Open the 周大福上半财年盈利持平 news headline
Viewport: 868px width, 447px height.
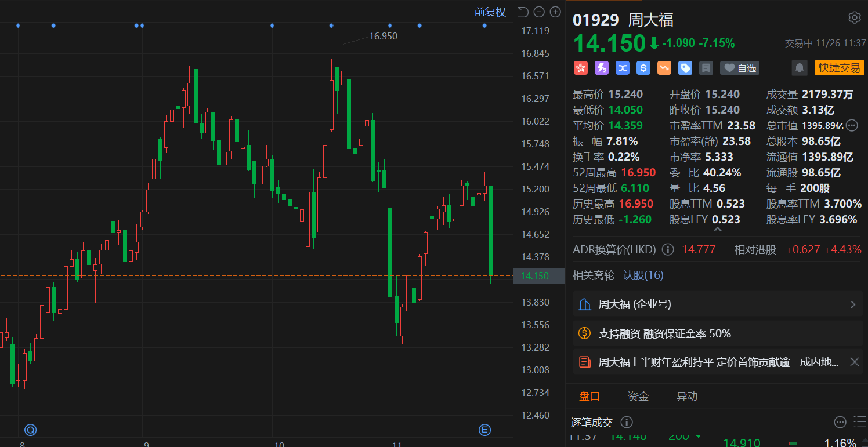click(x=718, y=362)
